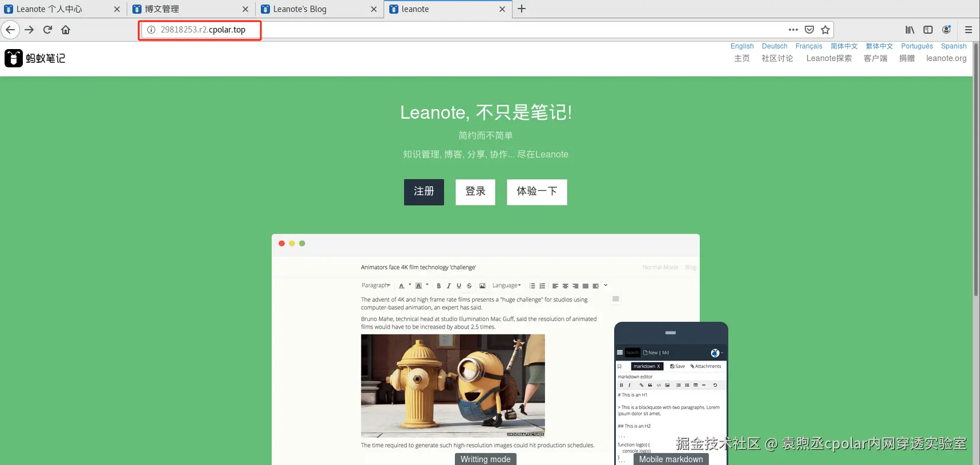Go back with the browser back arrow

tap(10, 30)
